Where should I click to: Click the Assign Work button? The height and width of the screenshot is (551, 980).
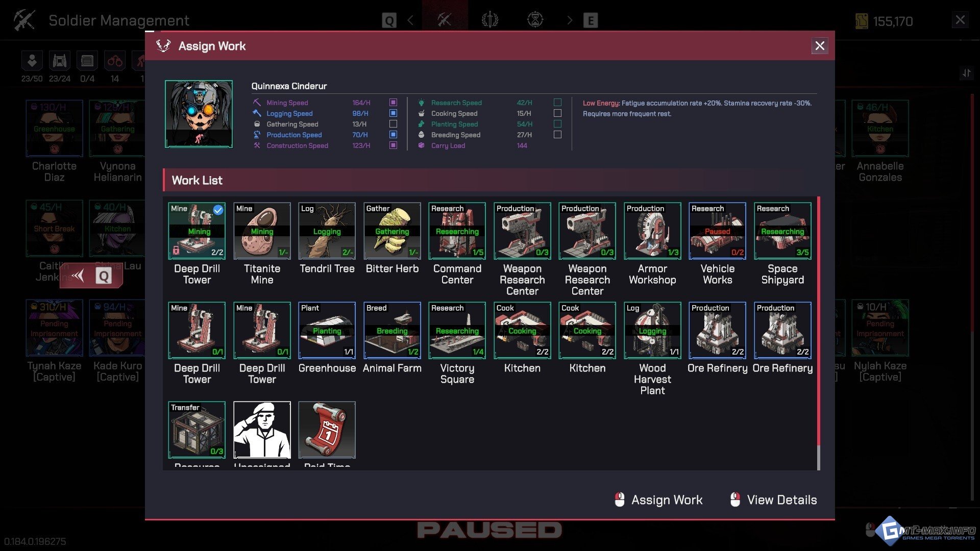coord(658,500)
